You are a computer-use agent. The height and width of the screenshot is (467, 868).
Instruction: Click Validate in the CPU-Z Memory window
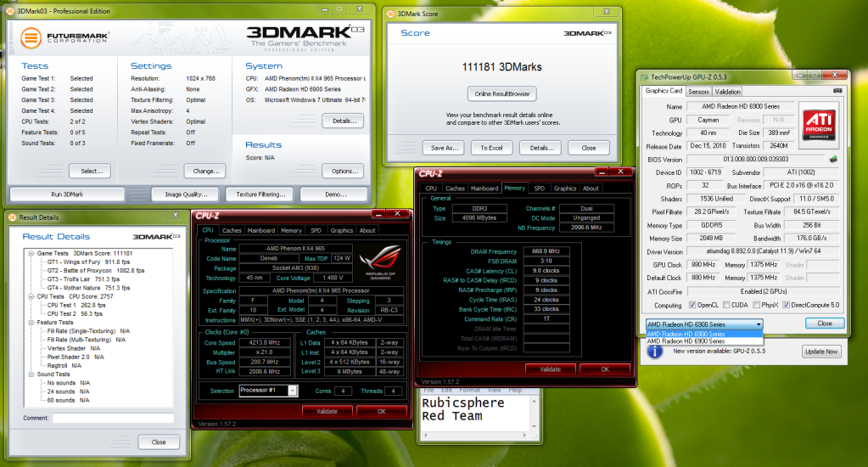pyautogui.click(x=550, y=369)
